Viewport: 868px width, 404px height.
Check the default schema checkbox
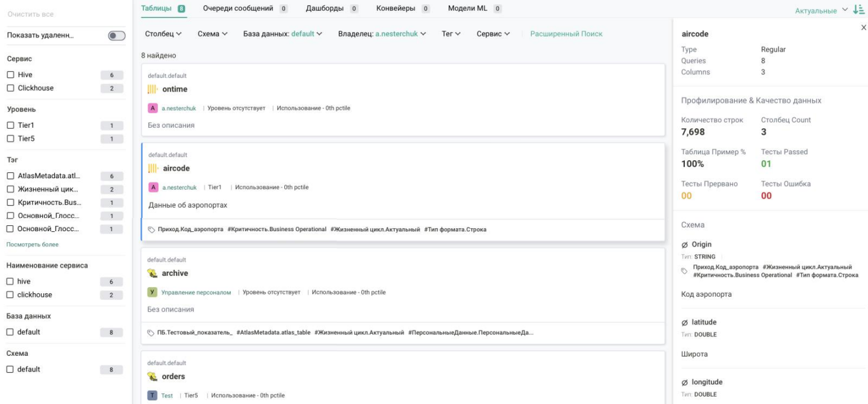tap(10, 369)
